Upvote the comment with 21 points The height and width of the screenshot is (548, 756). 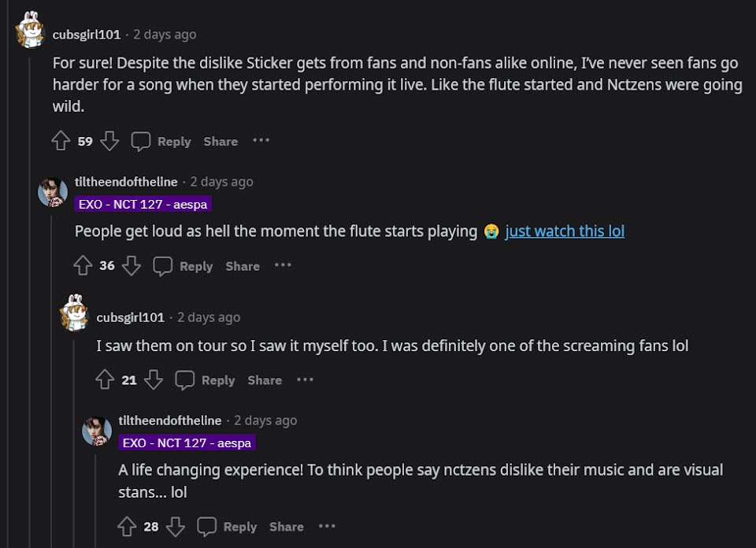[105, 380]
